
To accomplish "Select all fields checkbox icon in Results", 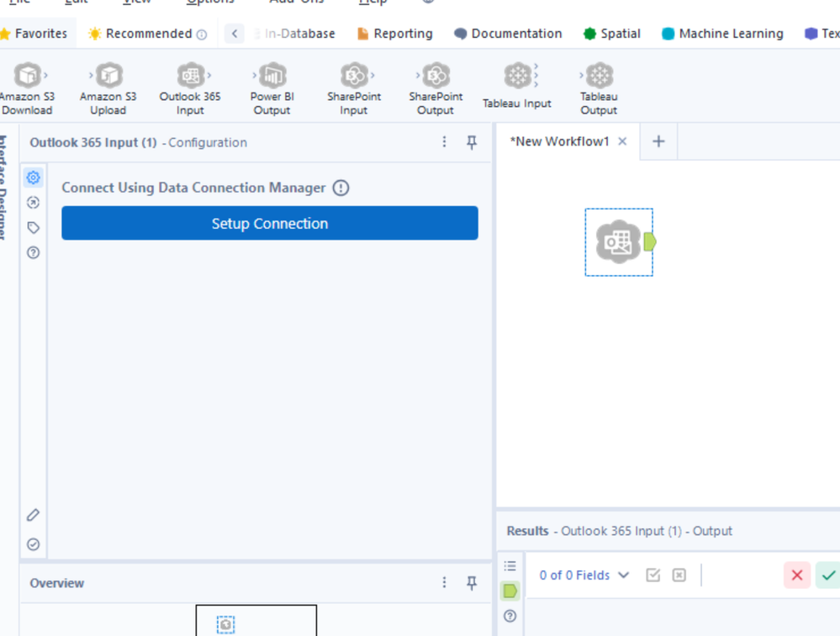I will [653, 575].
